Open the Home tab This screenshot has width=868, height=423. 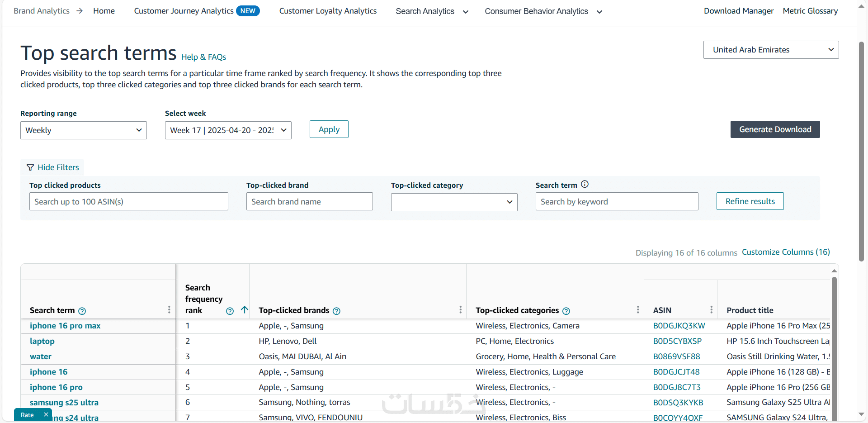tap(104, 11)
